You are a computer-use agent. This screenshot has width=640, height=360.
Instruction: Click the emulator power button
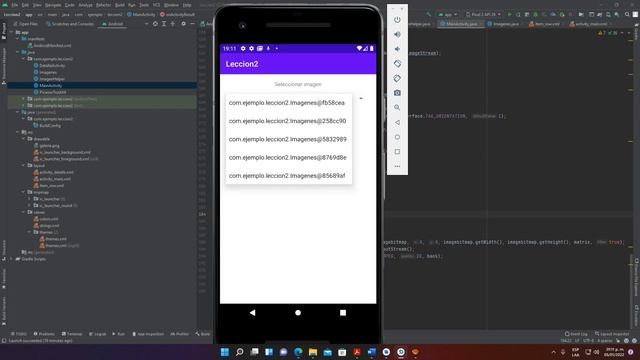(x=397, y=20)
